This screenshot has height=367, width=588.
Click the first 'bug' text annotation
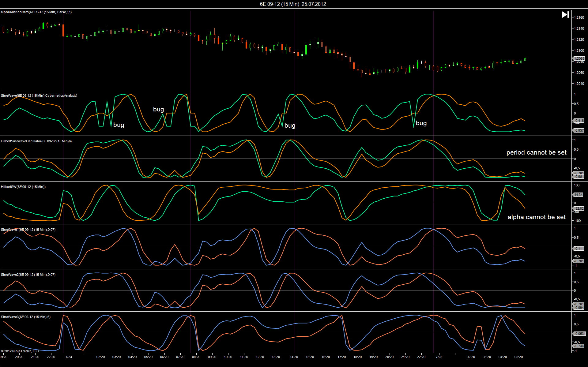119,125
